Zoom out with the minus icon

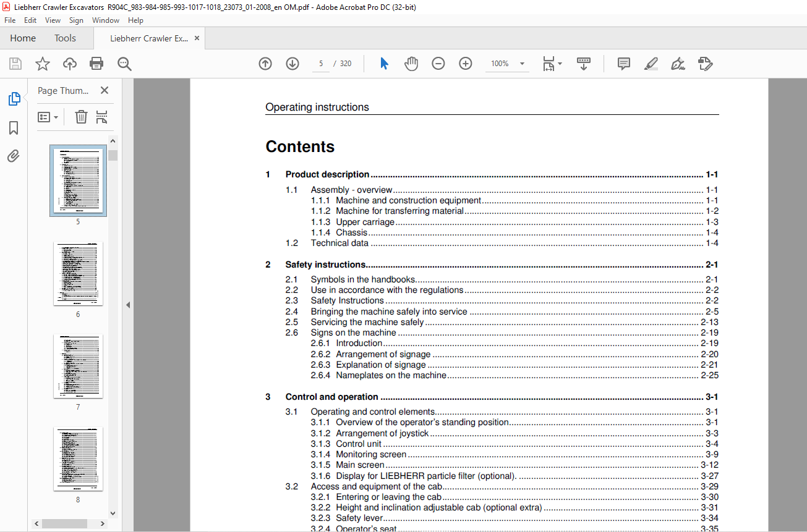438,64
